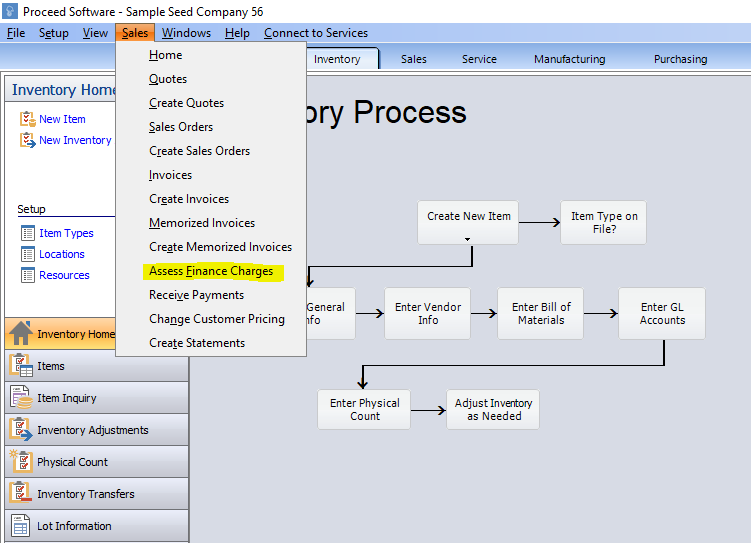Click the Lot Information icon

(x=21, y=525)
